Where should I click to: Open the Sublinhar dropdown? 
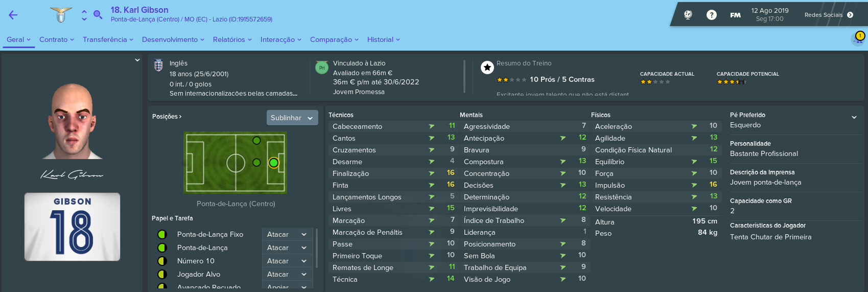click(x=292, y=118)
